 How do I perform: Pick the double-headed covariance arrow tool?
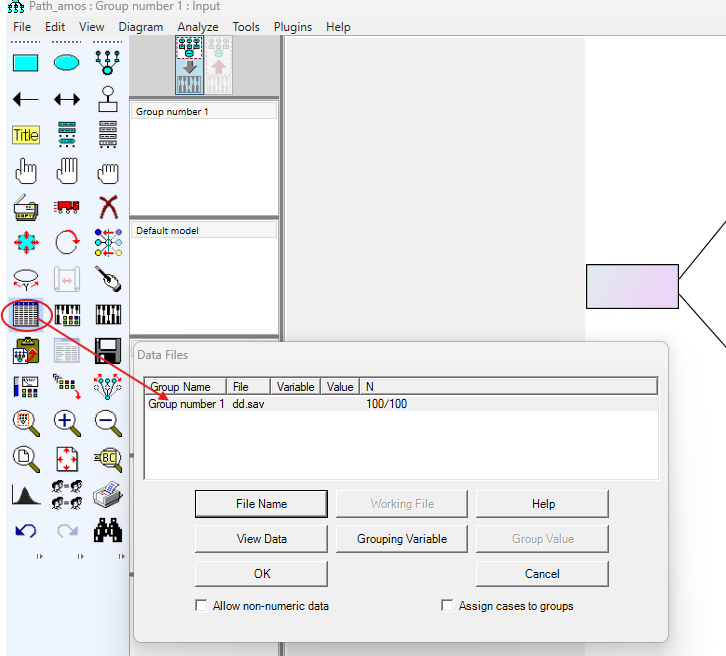tap(67, 99)
